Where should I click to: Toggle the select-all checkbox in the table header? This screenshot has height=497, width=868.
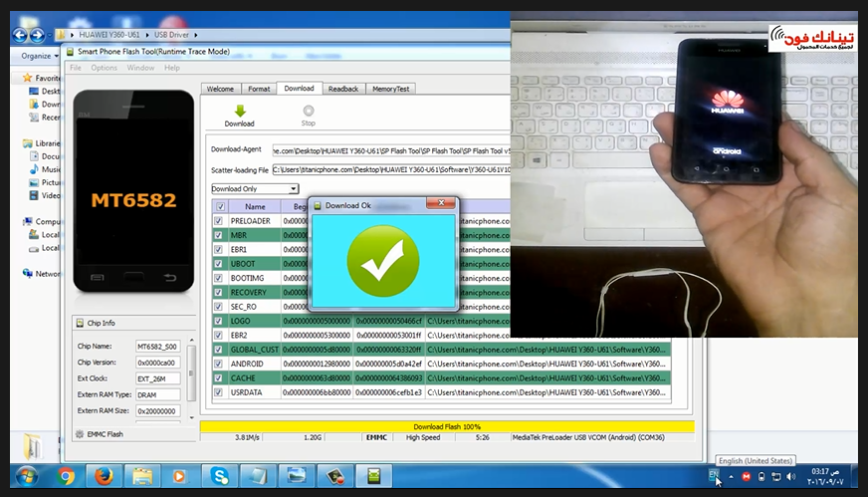220,206
